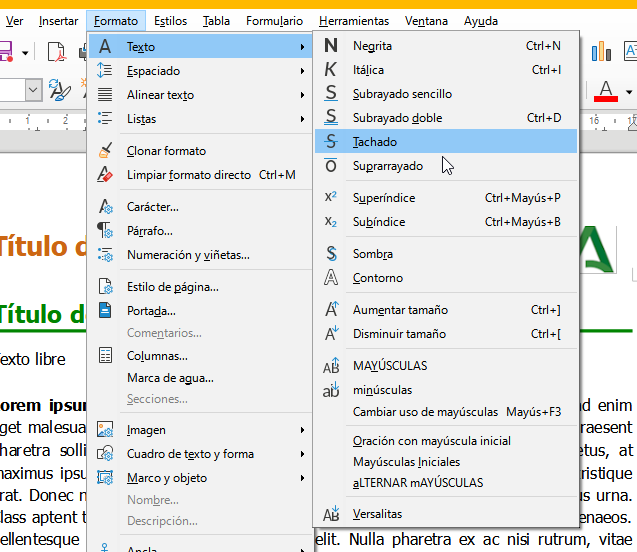Open the Carácter... dialog

pyautogui.click(x=152, y=207)
